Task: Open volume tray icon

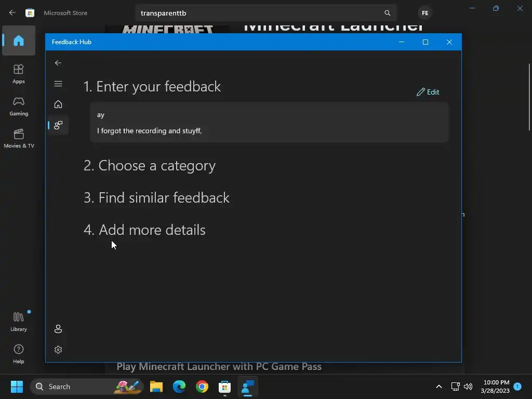Action: 468,387
